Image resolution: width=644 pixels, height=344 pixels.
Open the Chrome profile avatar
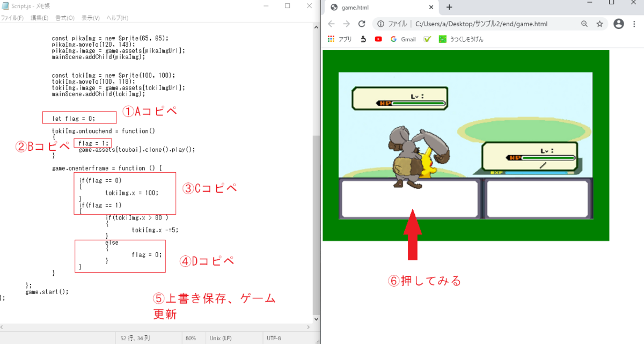[619, 24]
